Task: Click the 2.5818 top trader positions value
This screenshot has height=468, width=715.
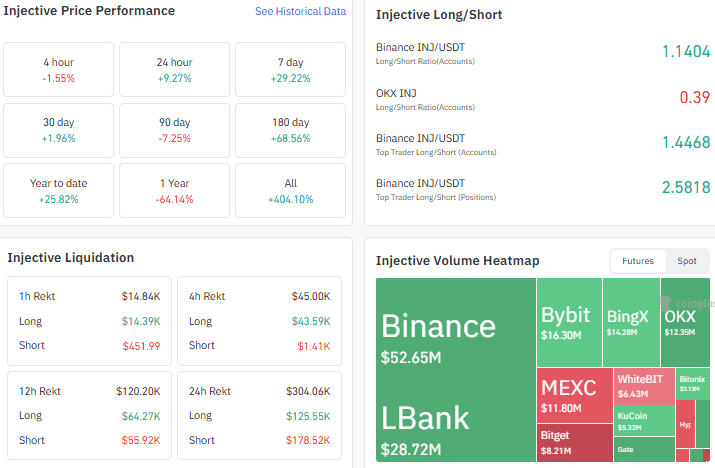Action: [x=686, y=187]
